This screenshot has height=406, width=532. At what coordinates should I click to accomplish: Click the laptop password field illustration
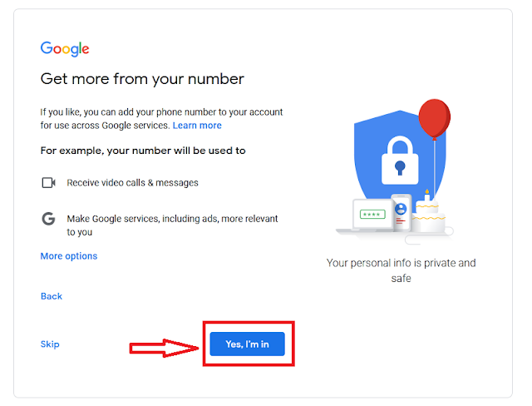point(372,214)
